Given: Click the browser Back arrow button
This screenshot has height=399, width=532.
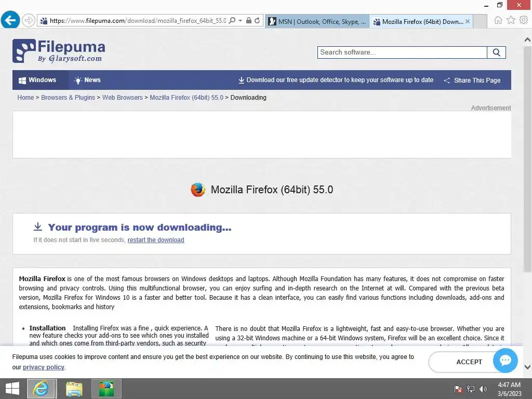Looking at the screenshot, I should pos(10,20).
